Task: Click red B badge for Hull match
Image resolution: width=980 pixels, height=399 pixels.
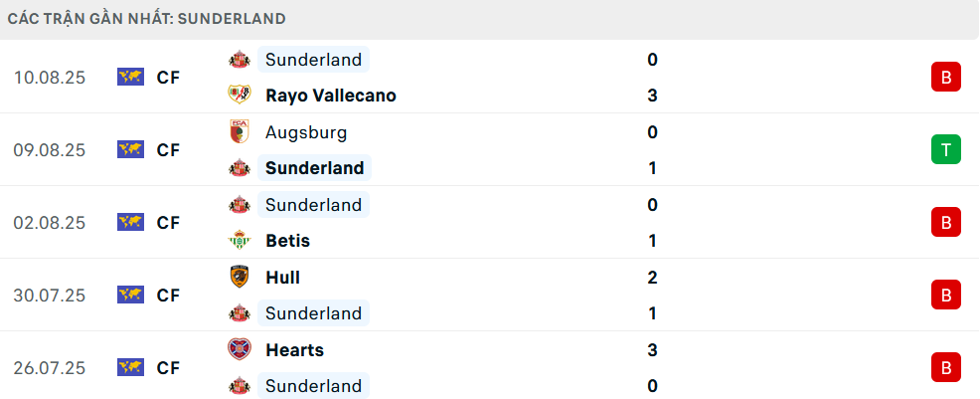Action: (945, 296)
